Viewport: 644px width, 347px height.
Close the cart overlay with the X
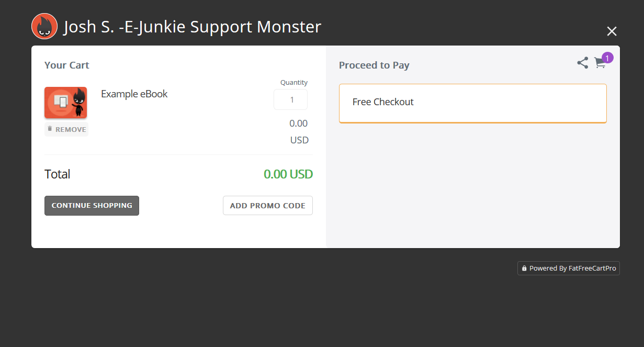pos(612,31)
